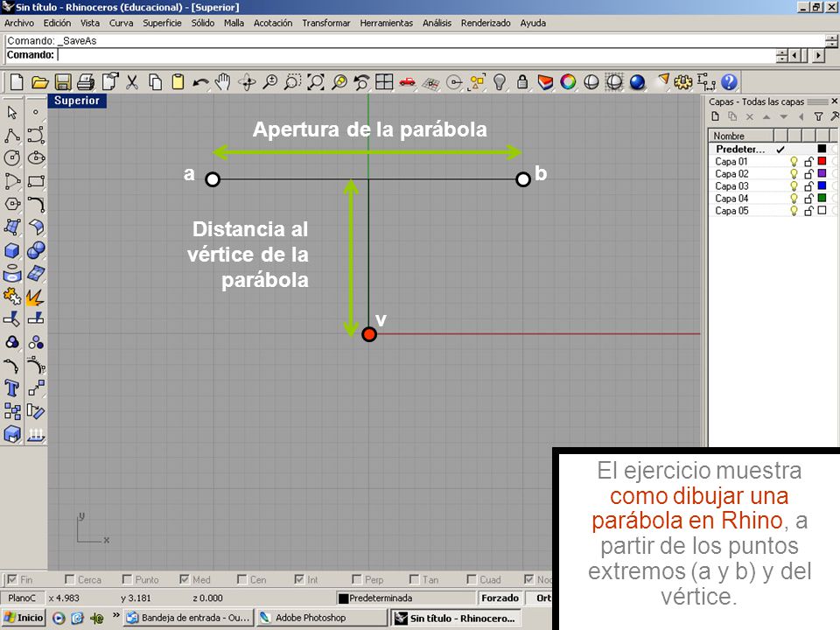The height and width of the screenshot is (630, 840).
Task: Click the Explode tool with orange burst
Action: point(36,297)
